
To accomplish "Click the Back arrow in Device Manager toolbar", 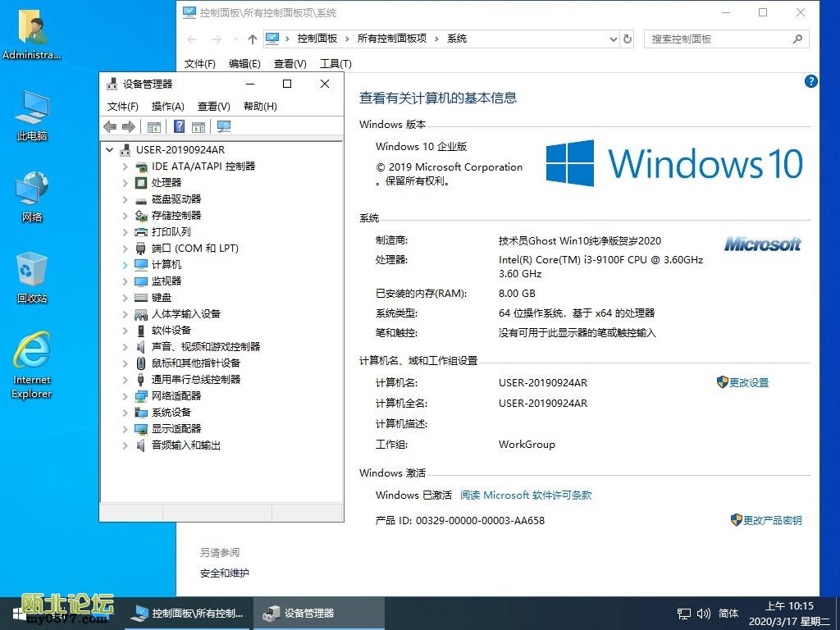I will point(110,126).
